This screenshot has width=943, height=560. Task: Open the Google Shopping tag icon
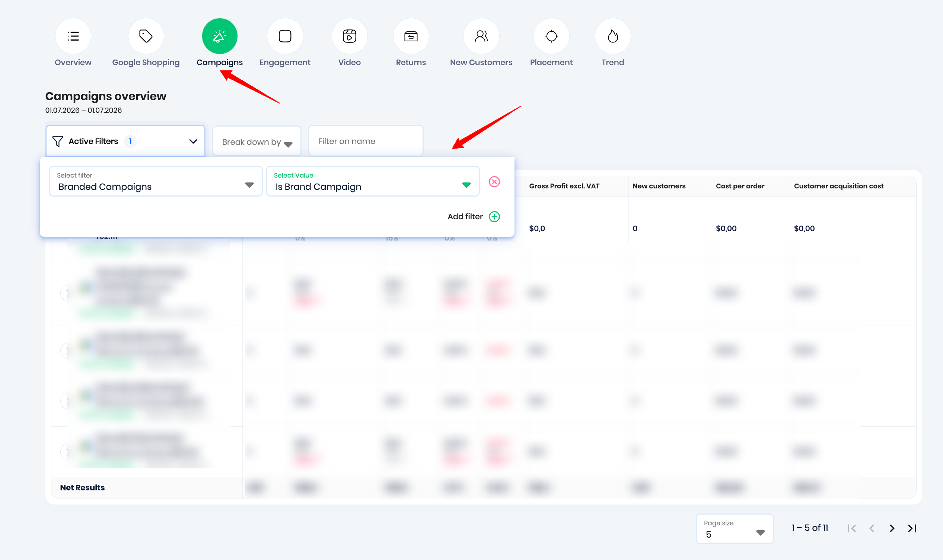(x=146, y=36)
